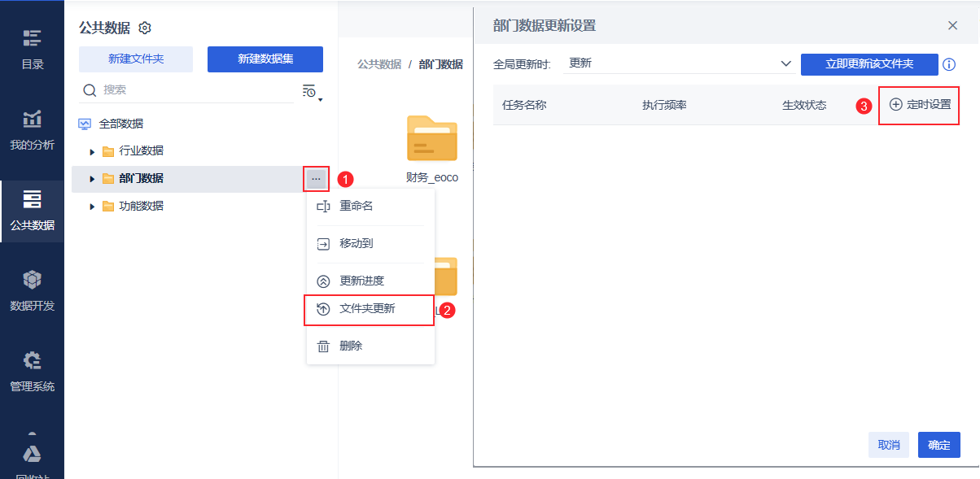980x479 pixels.
Task: Click 公共数据 breadcrumb link
Action: pyautogui.click(x=379, y=64)
